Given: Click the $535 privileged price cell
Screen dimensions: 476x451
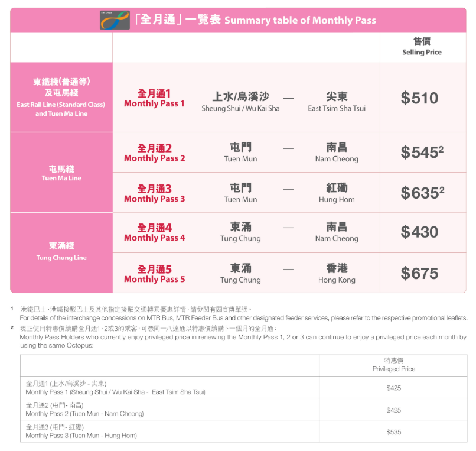Looking at the screenshot, I should pos(393,432).
